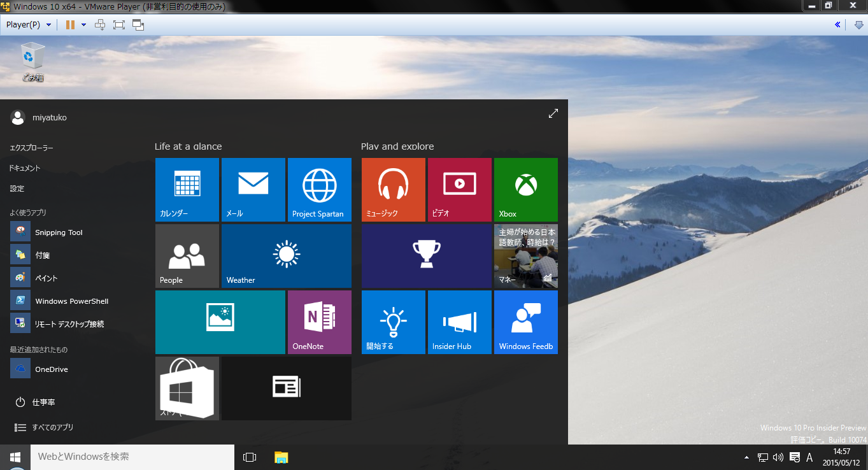Open the OneNote tile
This screenshot has height=470, width=868.
(320, 322)
